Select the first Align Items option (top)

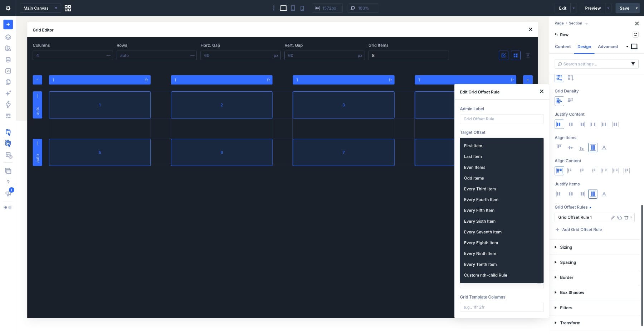coord(559,147)
